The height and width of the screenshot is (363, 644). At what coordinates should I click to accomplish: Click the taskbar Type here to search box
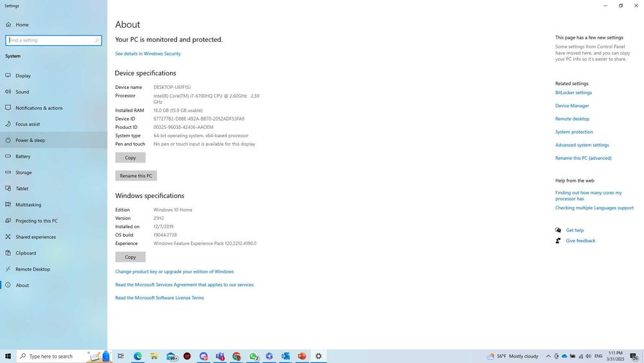tap(64, 357)
